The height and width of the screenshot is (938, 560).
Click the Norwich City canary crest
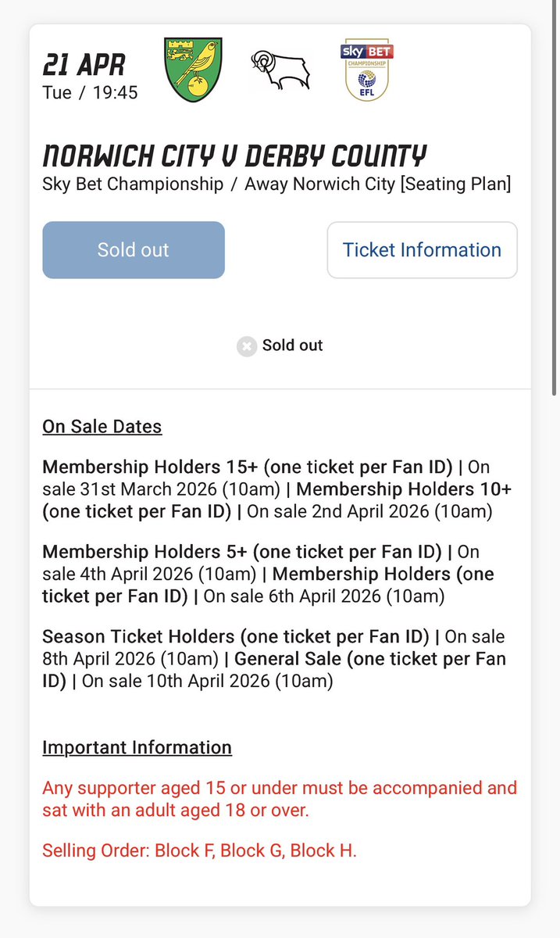[194, 70]
